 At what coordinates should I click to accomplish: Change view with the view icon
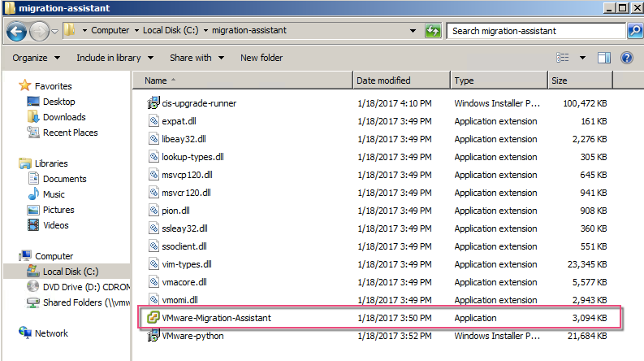[x=563, y=58]
